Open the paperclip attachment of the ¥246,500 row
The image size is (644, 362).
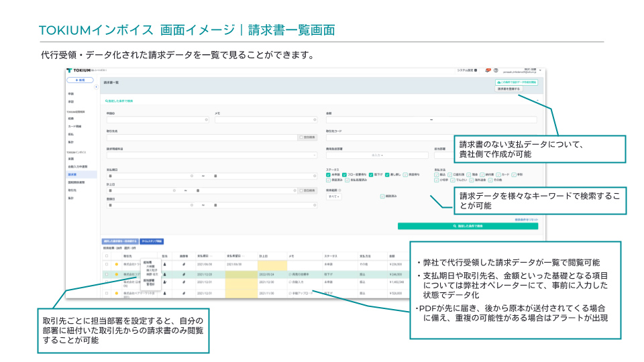coord(184,274)
